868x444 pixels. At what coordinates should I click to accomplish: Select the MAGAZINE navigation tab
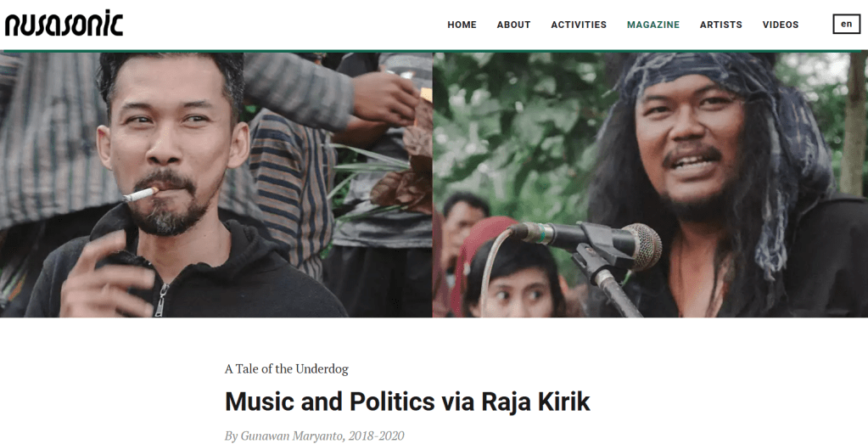pos(653,25)
